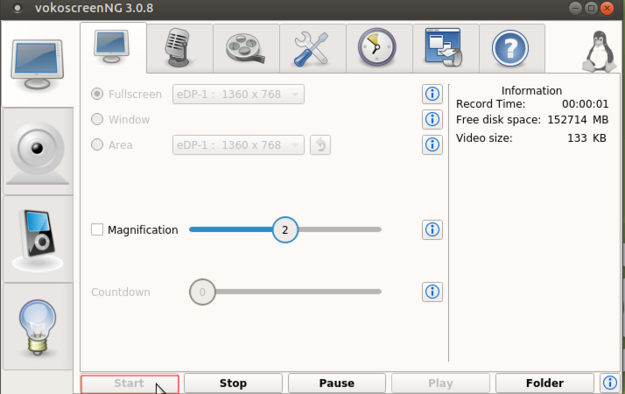Viewport: 625px width, 394px height.
Task: Click the Magnification slider handle
Action: (285, 230)
